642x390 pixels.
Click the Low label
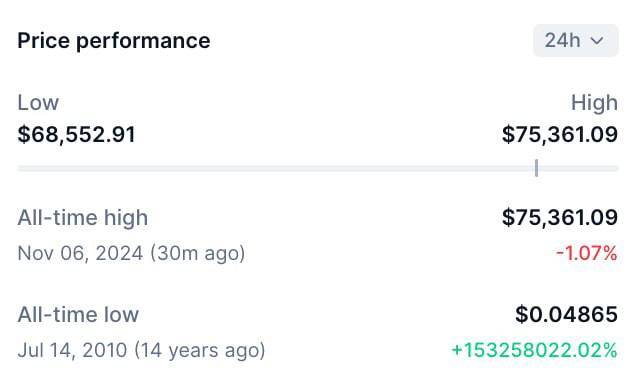click(38, 102)
